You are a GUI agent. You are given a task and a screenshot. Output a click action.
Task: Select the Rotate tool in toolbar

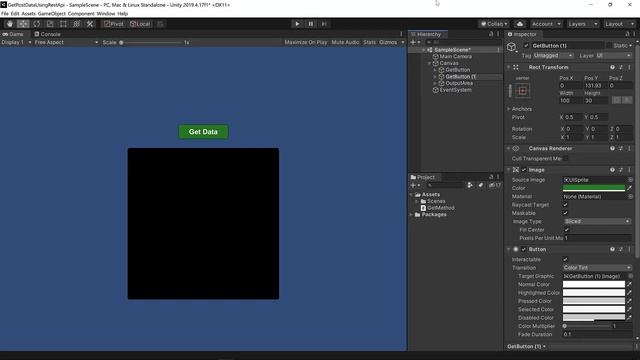pos(37,24)
